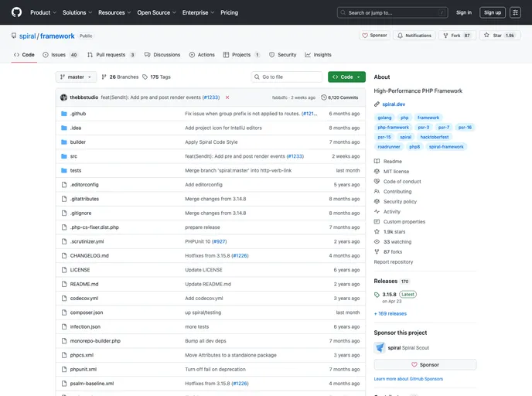Click the Notifications bell button
The image size is (532, 396).
coord(414,36)
